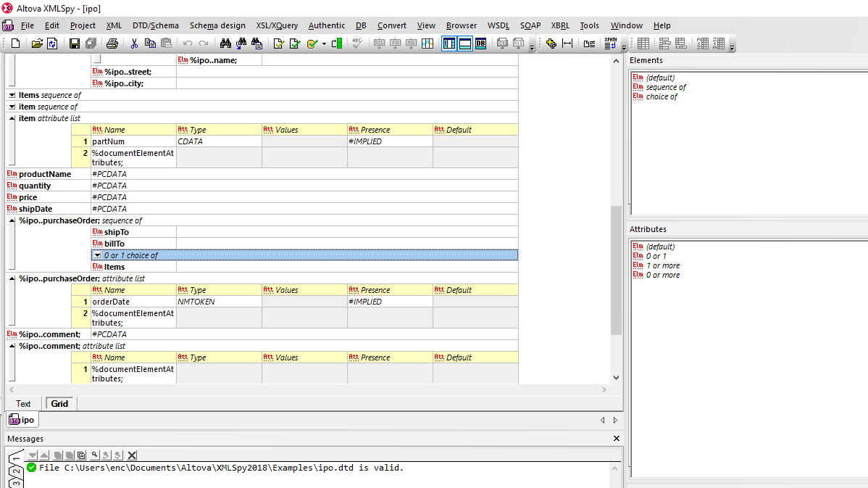This screenshot has height=488, width=868.
Task: Expand the main toolbar overflow options
Action: coord(533,48)
